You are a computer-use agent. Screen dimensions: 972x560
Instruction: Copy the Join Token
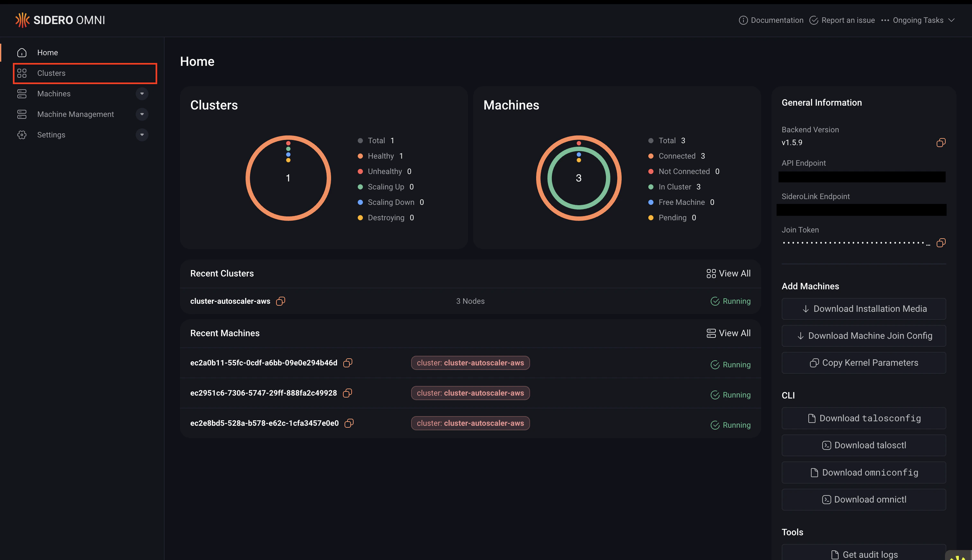[941, 243]
